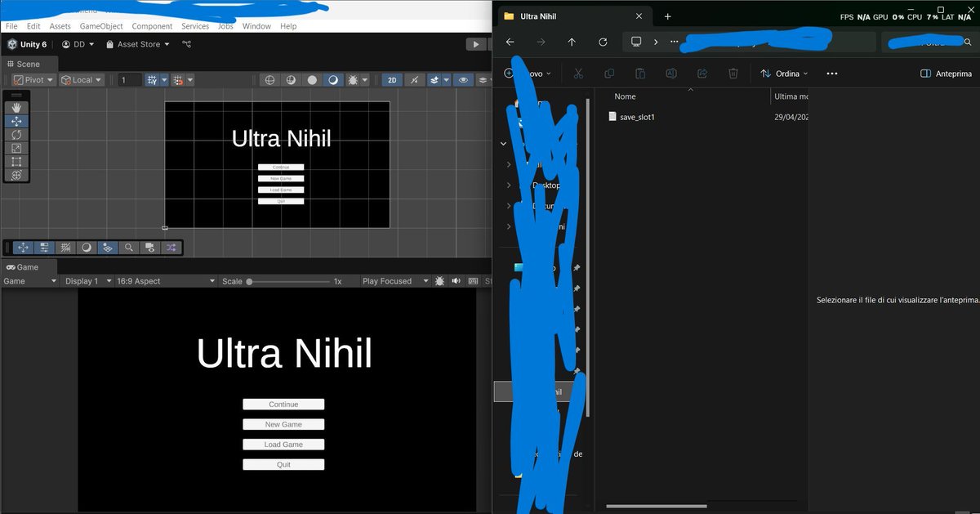980x514 pixels.
Task: Open the Play Focused dropdown
Action: click(x=396, y=281)
